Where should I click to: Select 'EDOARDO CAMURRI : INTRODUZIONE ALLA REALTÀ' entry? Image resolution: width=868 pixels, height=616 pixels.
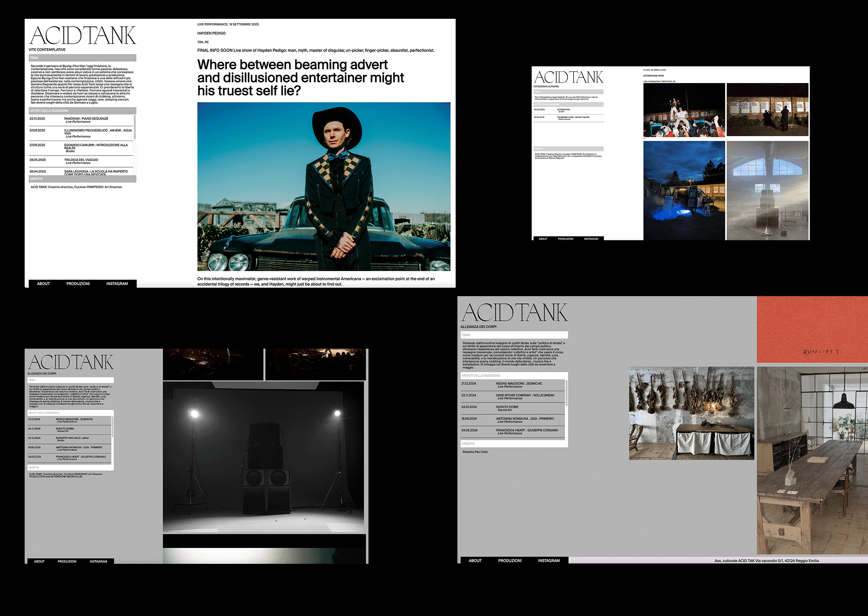96,146
